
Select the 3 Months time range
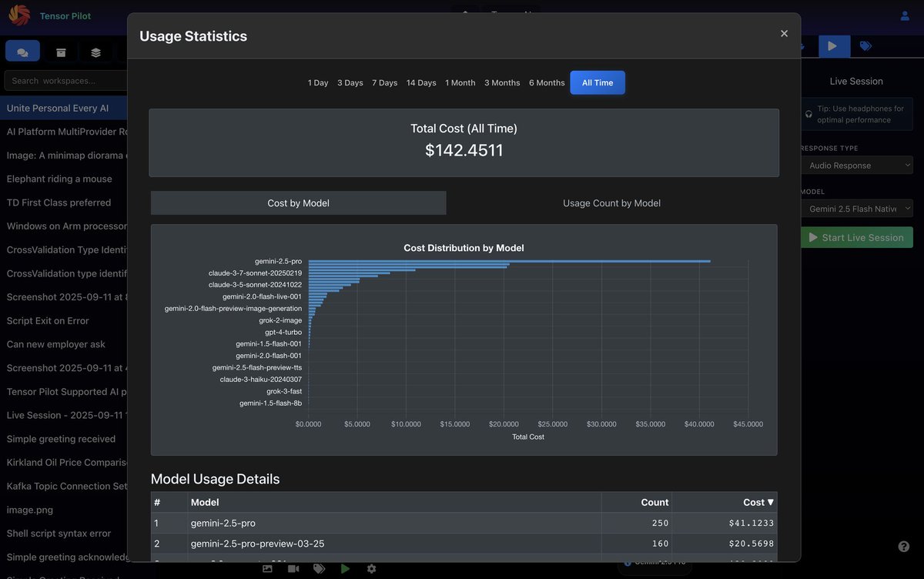pos(502,82)
